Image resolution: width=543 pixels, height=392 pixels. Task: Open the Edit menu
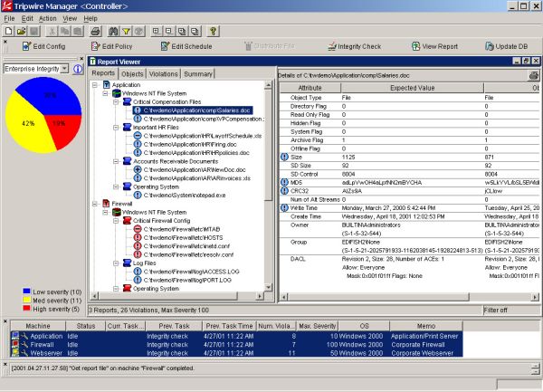pyautogui.click(x=27, y=18)
